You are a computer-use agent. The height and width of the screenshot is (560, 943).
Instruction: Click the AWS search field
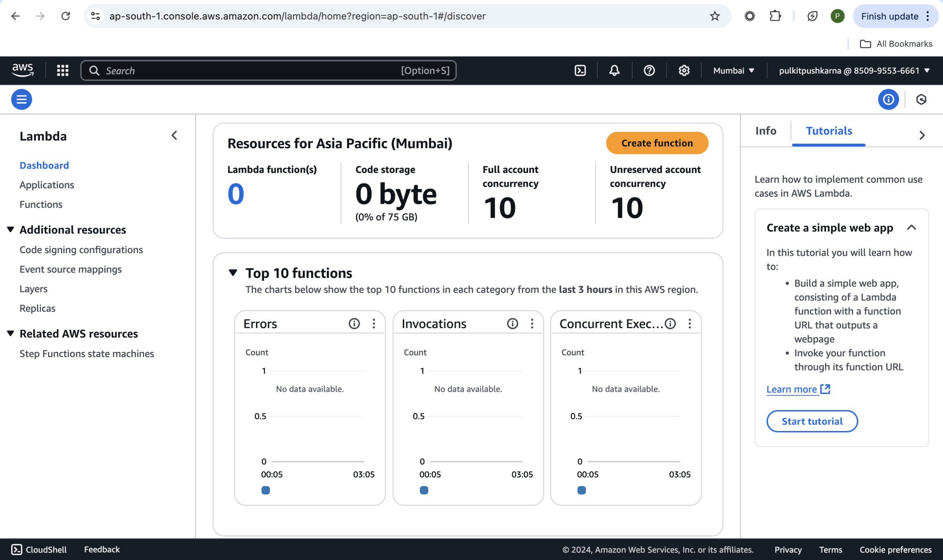[x=249, y=71]
